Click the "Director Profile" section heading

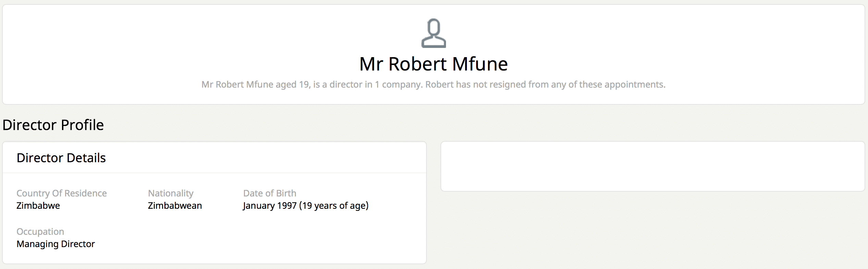click(x=53, y=125)
